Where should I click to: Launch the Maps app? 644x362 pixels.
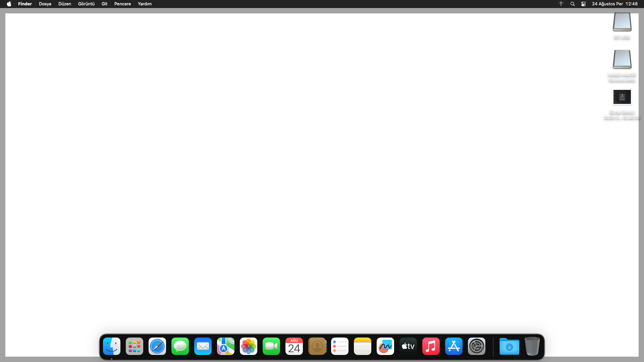pos(225,346)
